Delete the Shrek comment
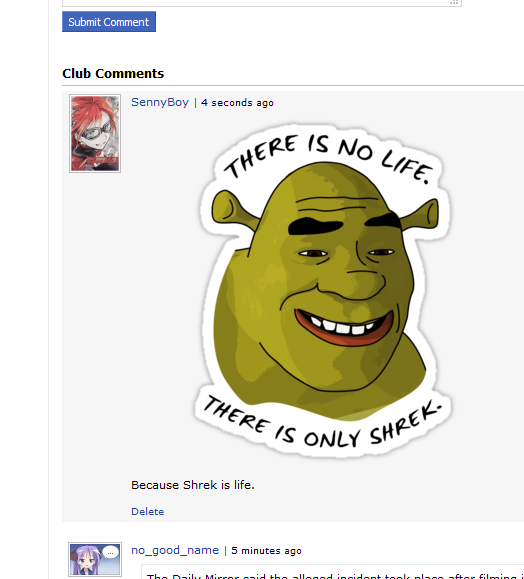 [x=147, y=511]
